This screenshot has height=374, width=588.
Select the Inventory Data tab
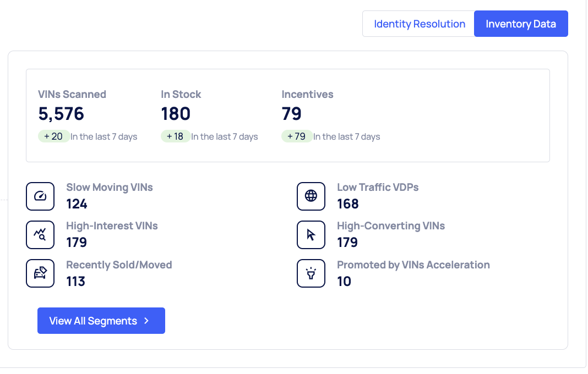520,24
